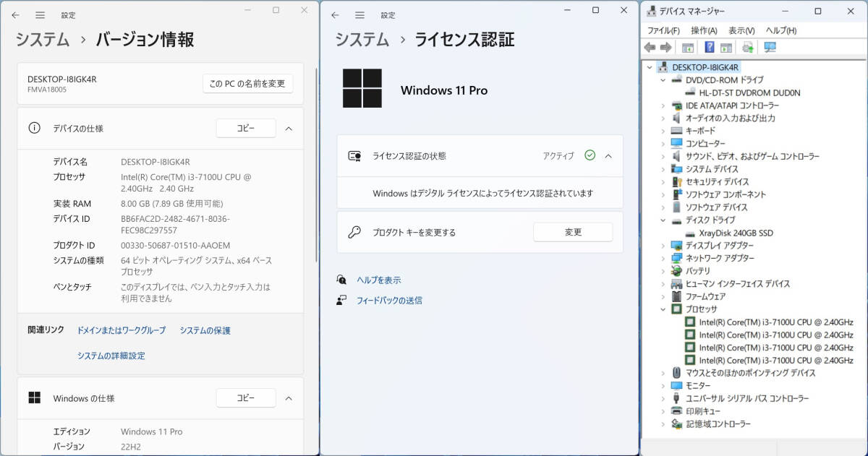Click the mouse icon of マウスとそのほかのポインティング デバイス
This screenshot has width=868, height=456.
click(x=676, y=373)
